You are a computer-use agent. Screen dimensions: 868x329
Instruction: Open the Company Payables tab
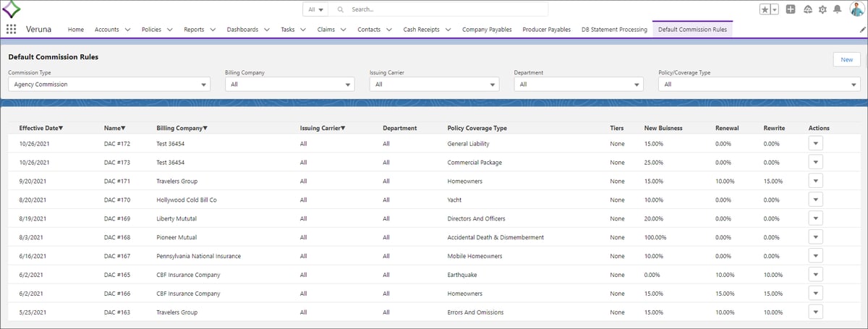click(487, 30)
